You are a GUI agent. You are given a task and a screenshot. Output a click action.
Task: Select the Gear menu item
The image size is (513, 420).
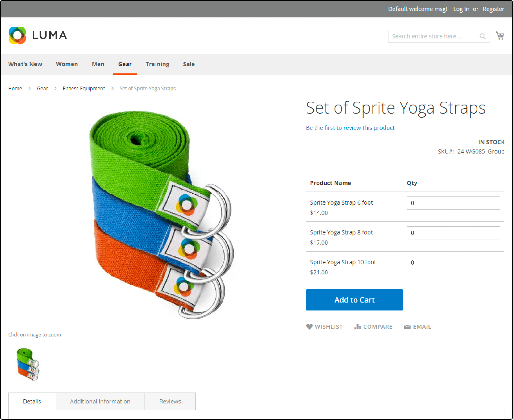pos(125,64)
